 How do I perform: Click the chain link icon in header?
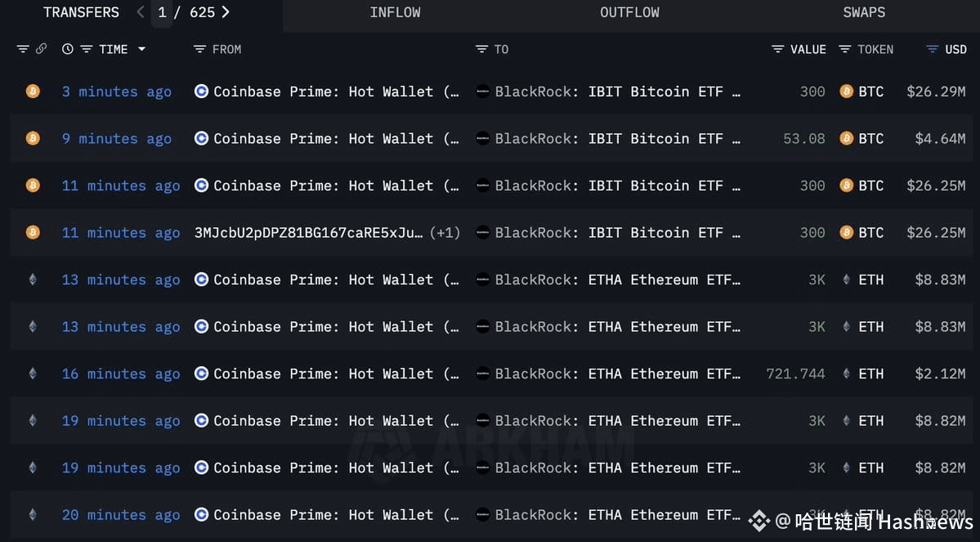[x=41, y=49]
